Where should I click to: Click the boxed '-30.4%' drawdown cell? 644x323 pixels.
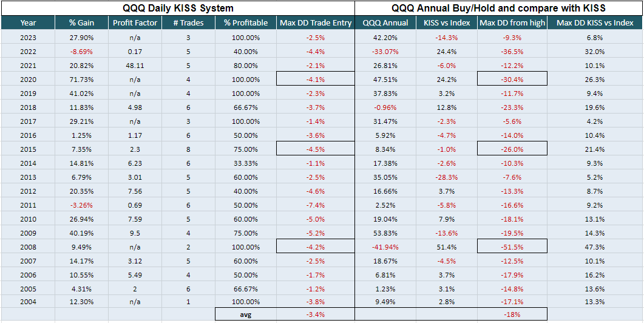point(512,80)
